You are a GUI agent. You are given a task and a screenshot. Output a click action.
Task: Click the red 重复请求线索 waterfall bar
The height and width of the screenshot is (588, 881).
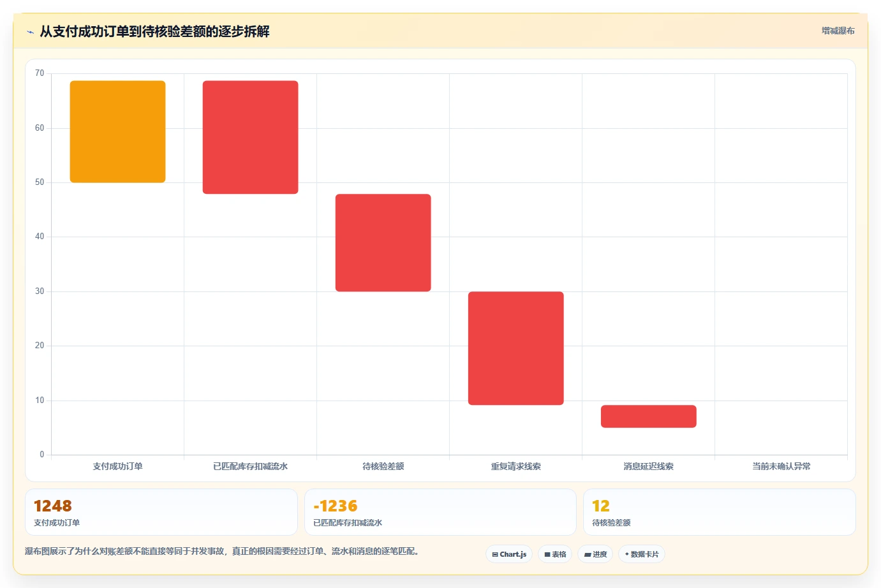516,348
